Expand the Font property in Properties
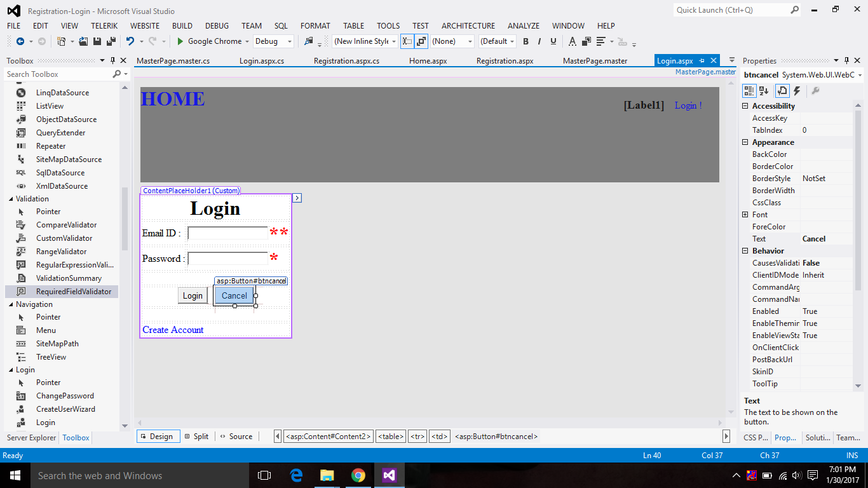The height and width of the screenshot is (488, 868). (x=746, y=214)
